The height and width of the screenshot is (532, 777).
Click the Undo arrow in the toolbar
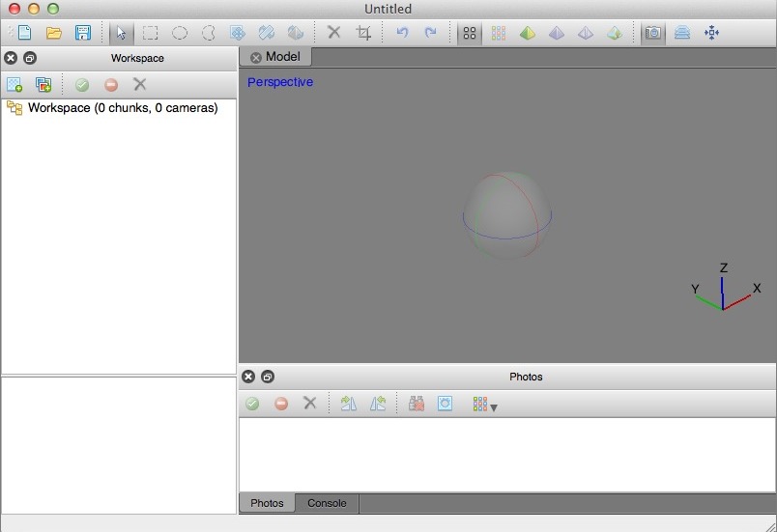402,33
